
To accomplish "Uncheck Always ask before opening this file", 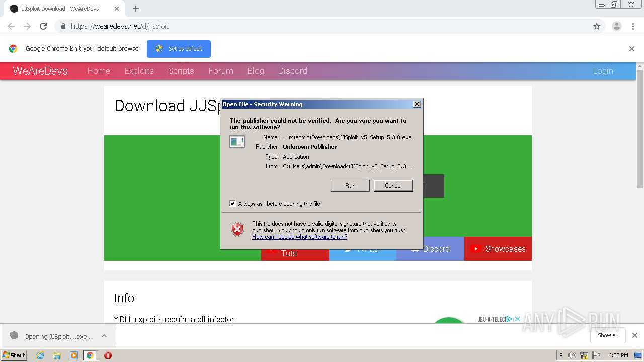I will coord(232,204).
